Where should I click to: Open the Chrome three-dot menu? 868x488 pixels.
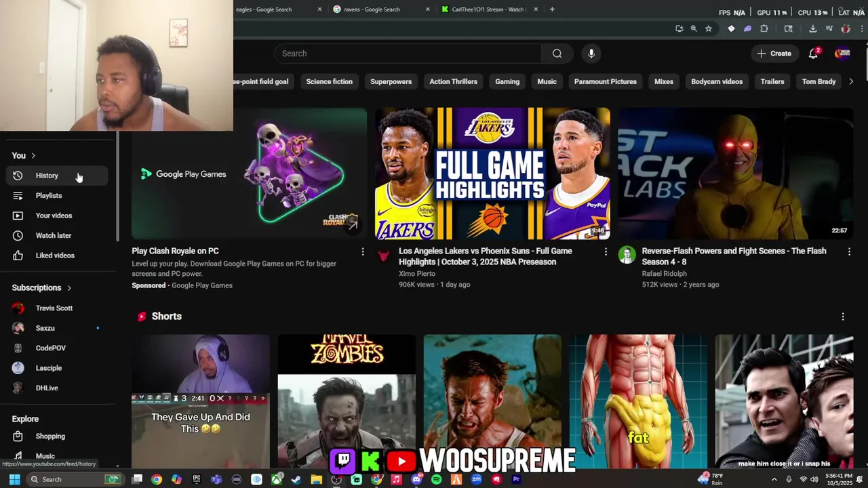(862, 28)
